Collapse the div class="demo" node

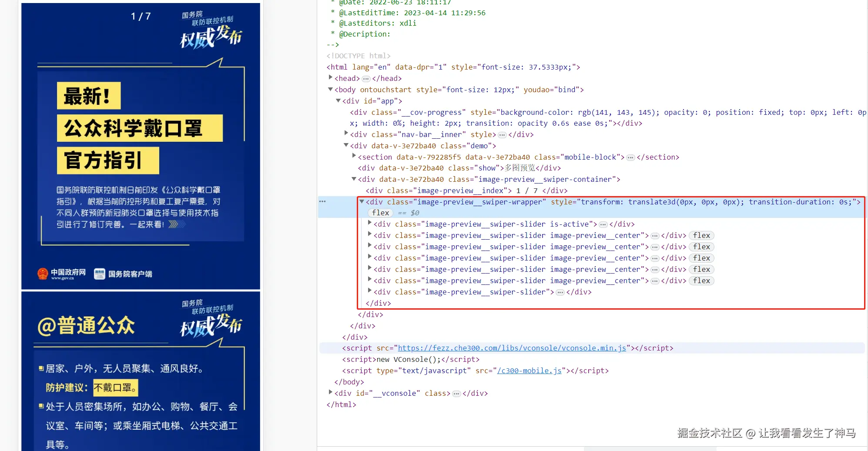[x=346, y=145]
